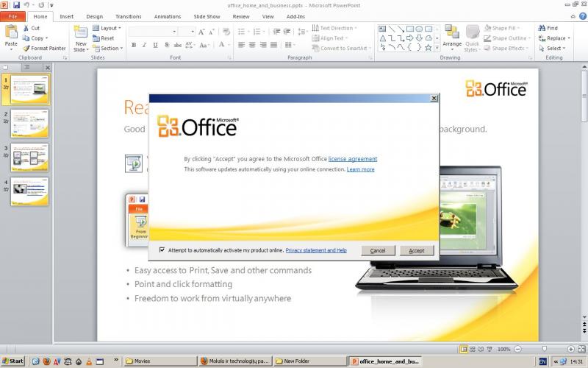Click the Privacy statement and Help link
The width and height of the screenshot is (588, 368).
click(x=316, y=250)
